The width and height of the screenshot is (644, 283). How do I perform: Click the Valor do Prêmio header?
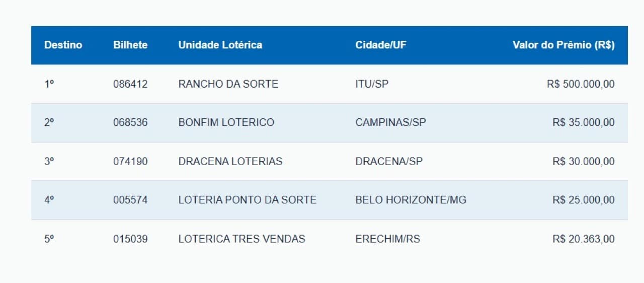563,45
